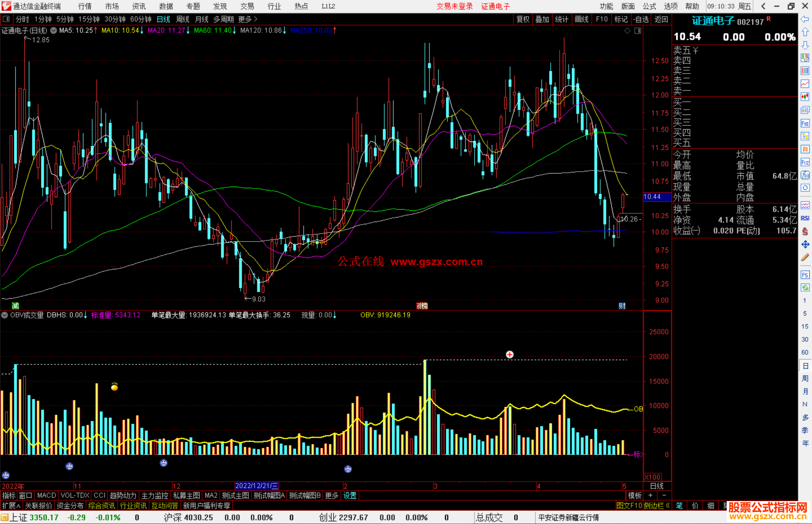This screenshot has height=524, width=812.
Task: Click the four-way move arrows icon
Action: coord(805,245)
